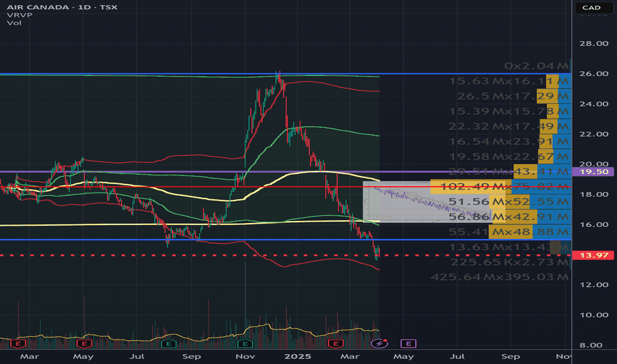Click the 2025 label on time axis

tap(297, 357)
